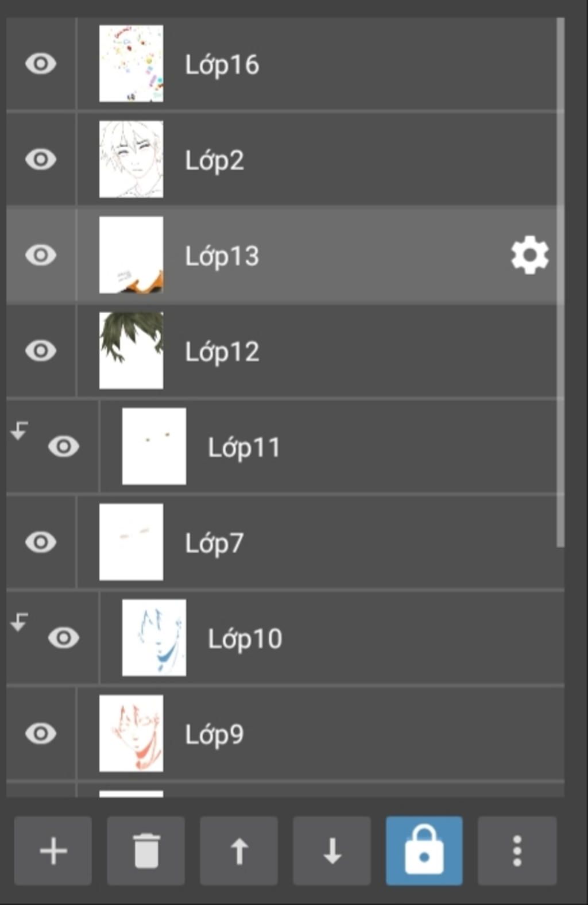
Task: Open Lớp13 layer settings gear
Action: click(x=529, y=255)
